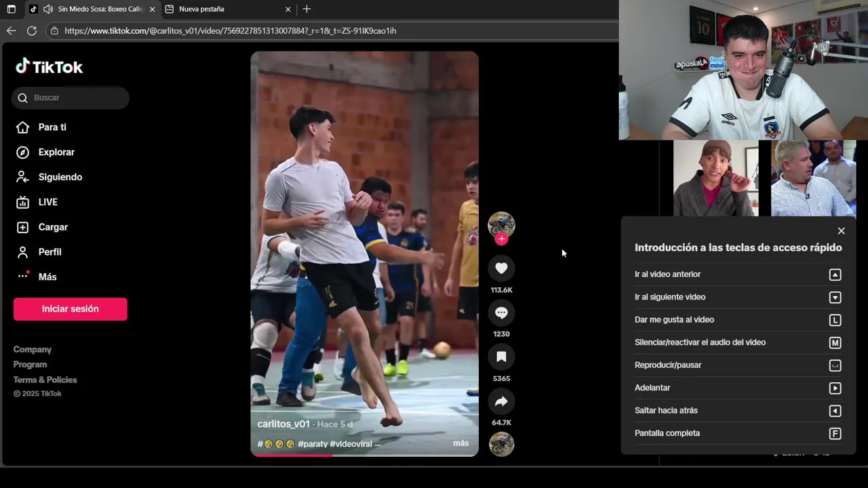Go back with browser back arrow
This screenshot has width=868, height=488.
point(11,30)
